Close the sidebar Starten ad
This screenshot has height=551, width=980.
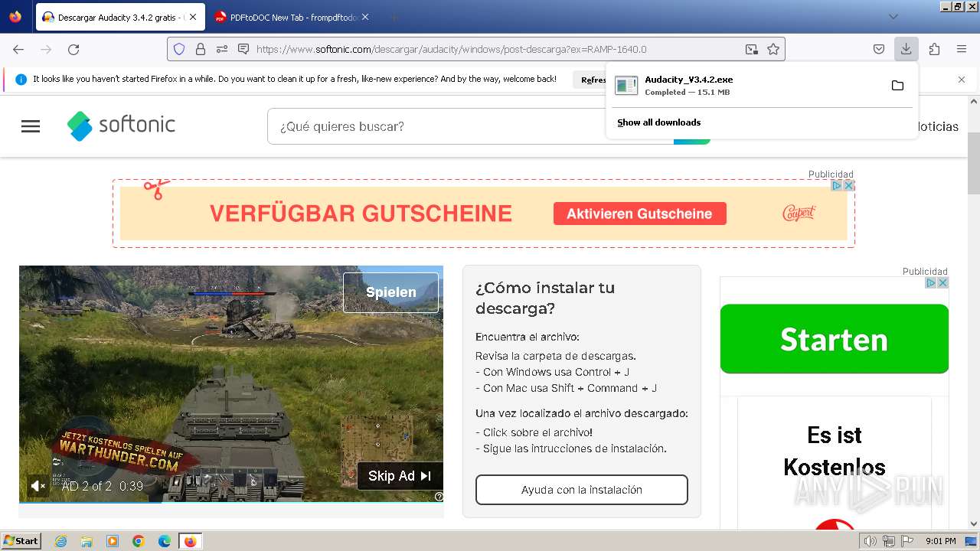[942, 282]
